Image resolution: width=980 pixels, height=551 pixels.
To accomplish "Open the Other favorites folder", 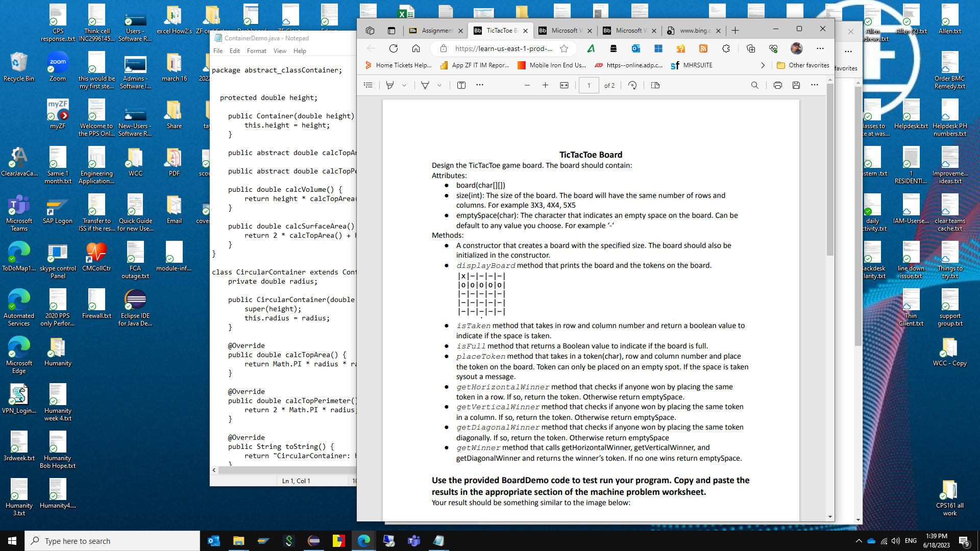I will click(x=803, y=65).
